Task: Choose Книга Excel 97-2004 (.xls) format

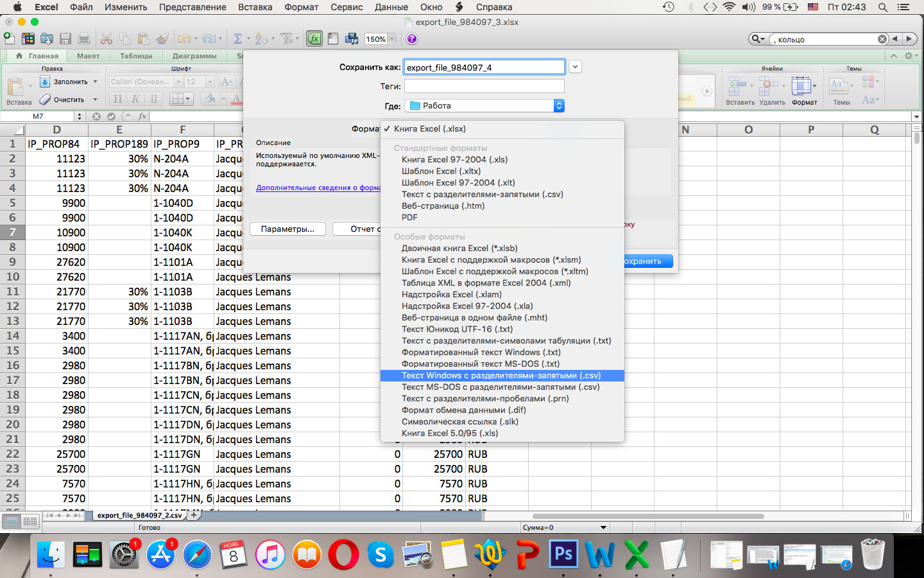Action: pyautogui.click(x=502, y=160)
